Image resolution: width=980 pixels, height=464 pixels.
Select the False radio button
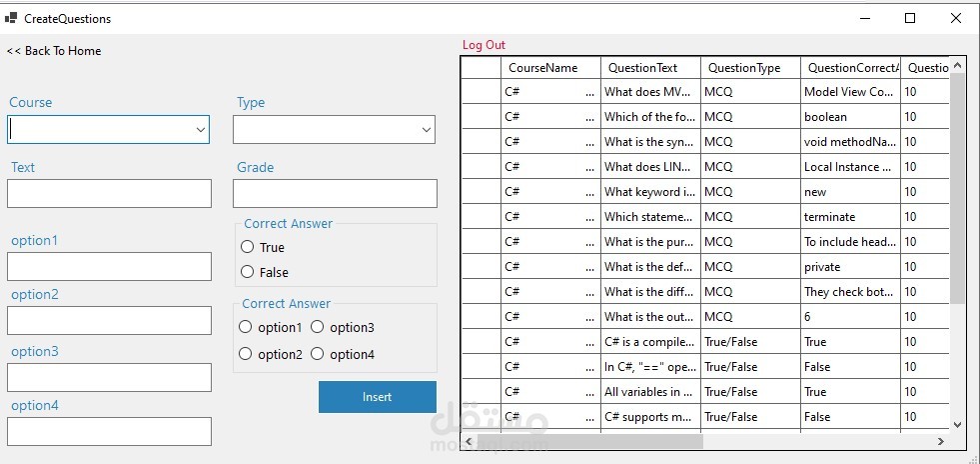tap(248, 272)
